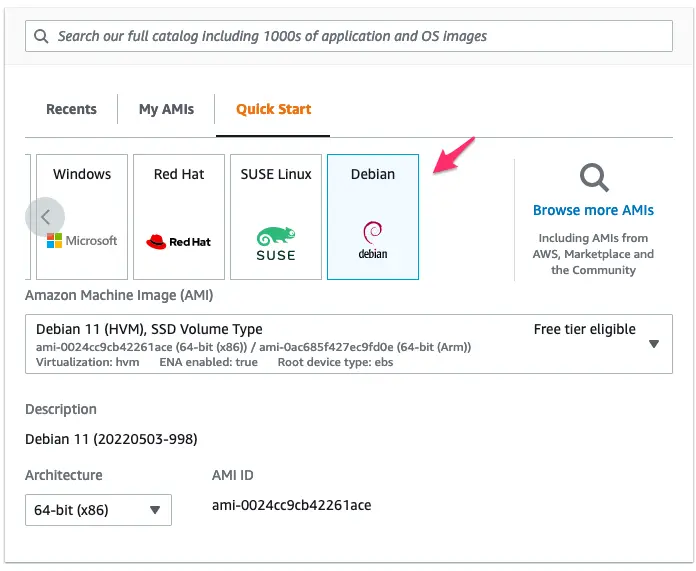The height and width of the screenshot is (571, 696).
Task: Open the My AMIs tab
Action: coord(166,109)
